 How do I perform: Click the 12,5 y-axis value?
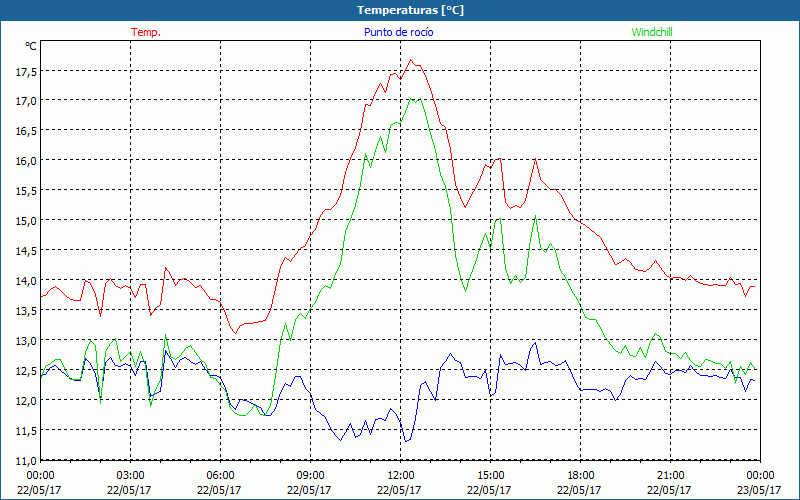[x=27, y=371]
